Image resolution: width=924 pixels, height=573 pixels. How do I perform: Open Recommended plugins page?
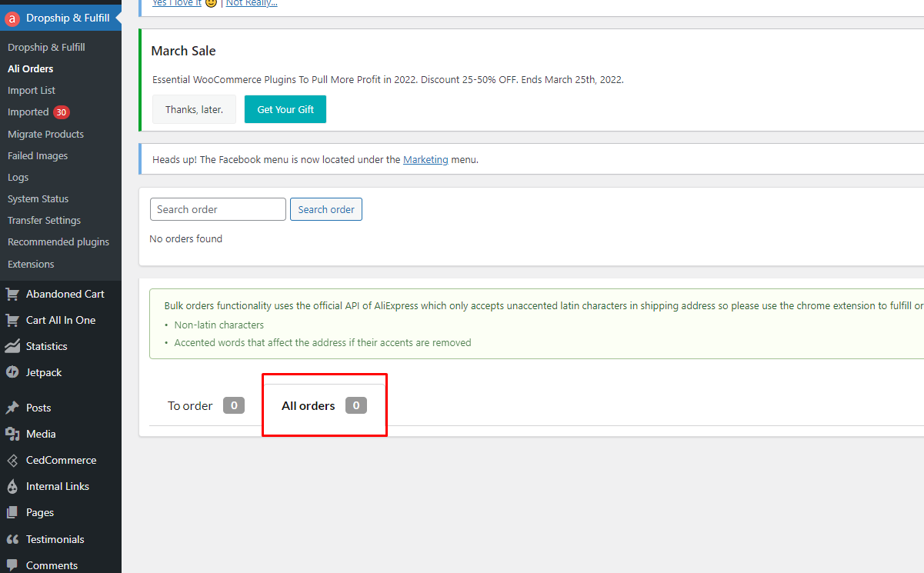58,242
